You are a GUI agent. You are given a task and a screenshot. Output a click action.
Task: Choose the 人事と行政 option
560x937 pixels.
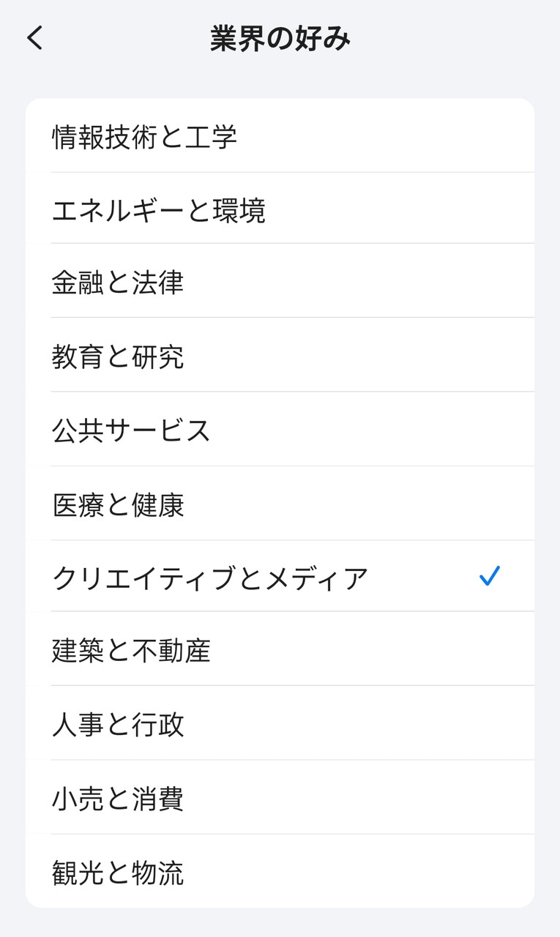pyautogui.click(x=118, y=725)
